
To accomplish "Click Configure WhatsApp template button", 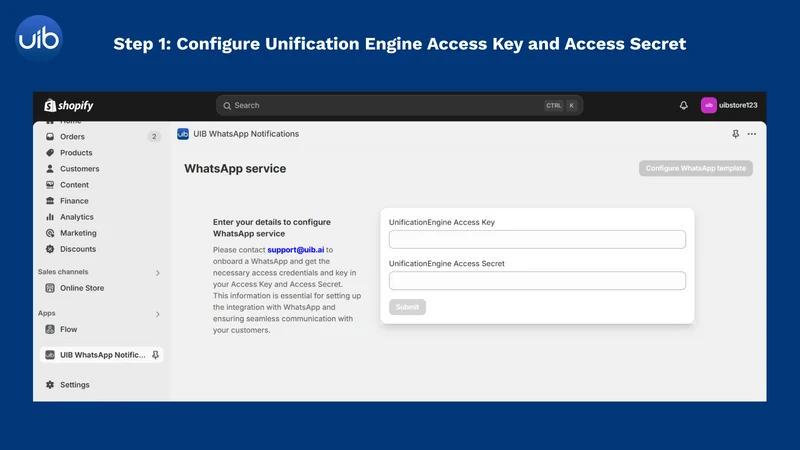I will point(695,168).
